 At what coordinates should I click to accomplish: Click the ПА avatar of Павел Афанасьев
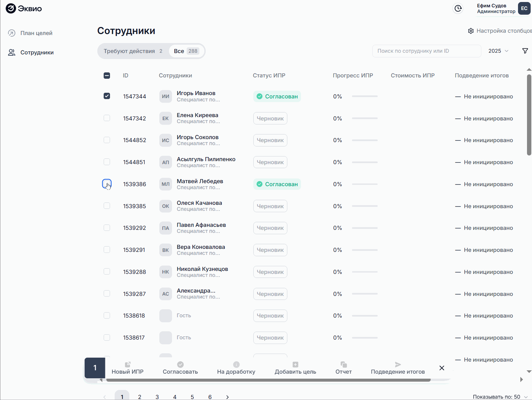click(166, 228)
